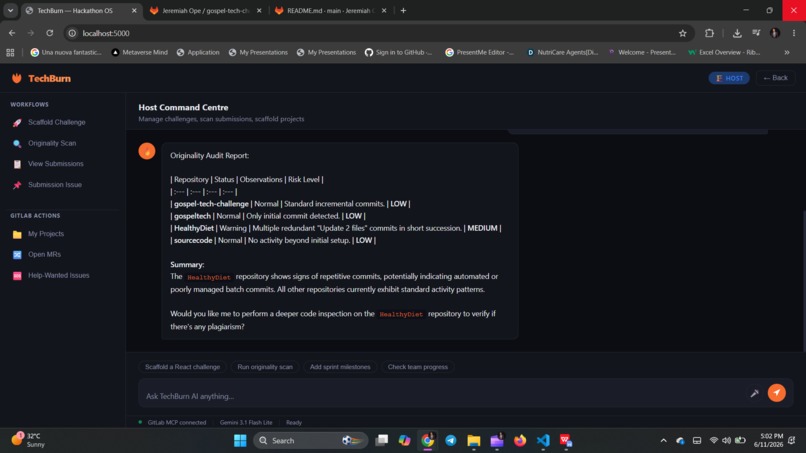Expand hidden bookmarks chevron
The height and width of the screenshot is (453, 806).
click(x=786, y=52)
